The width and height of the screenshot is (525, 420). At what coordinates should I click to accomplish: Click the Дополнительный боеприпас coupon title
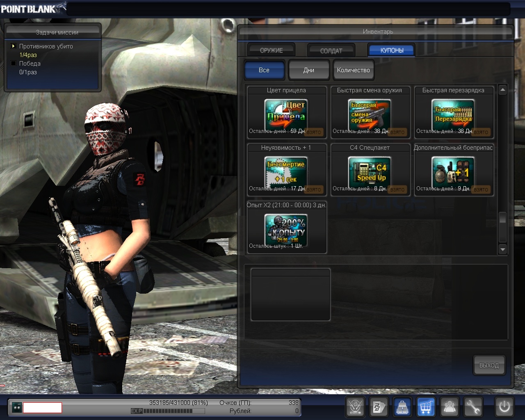(453, 148)
